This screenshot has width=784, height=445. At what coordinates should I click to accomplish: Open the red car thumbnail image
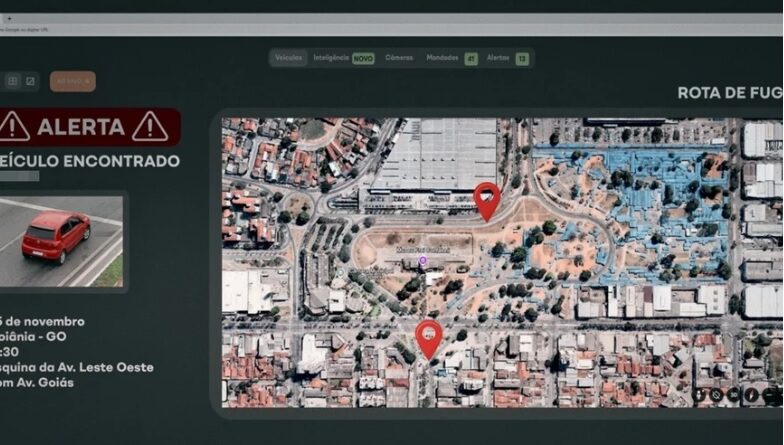(61, 241)
